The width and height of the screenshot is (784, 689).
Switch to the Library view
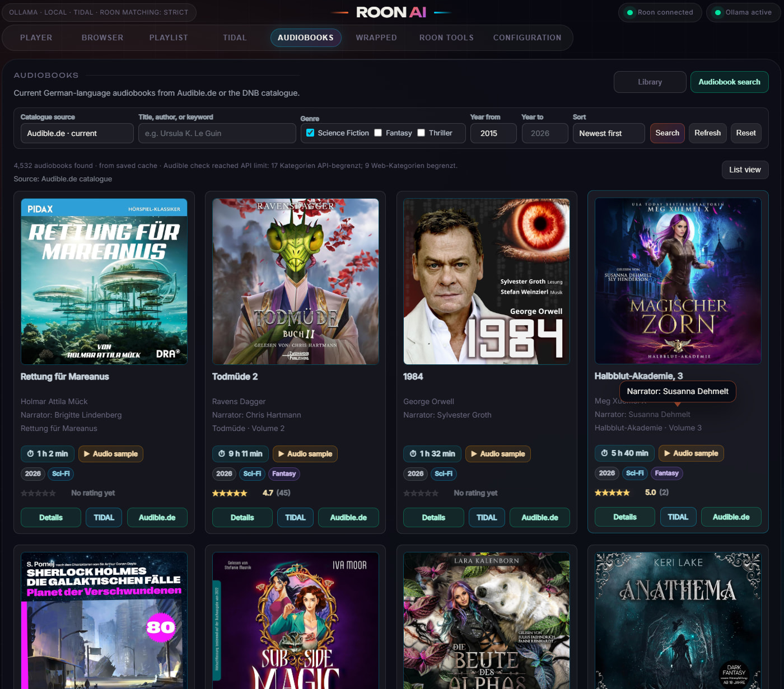[650, 82]
